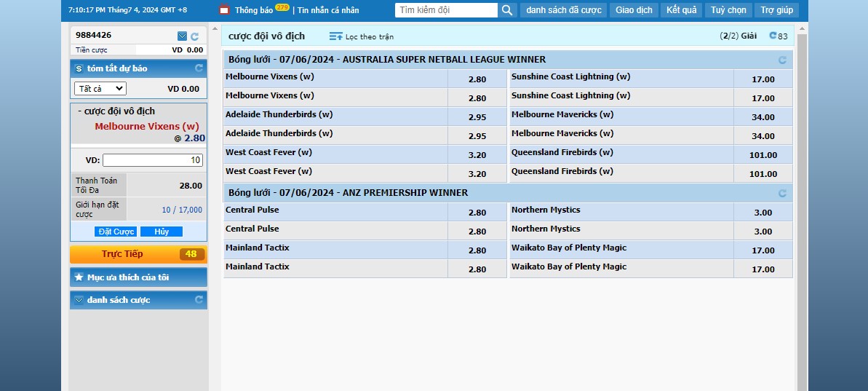Click the cược đội vô địch page title
This screenshot has width=868, height=391.
pyautogui.click(x=266, y=36)
